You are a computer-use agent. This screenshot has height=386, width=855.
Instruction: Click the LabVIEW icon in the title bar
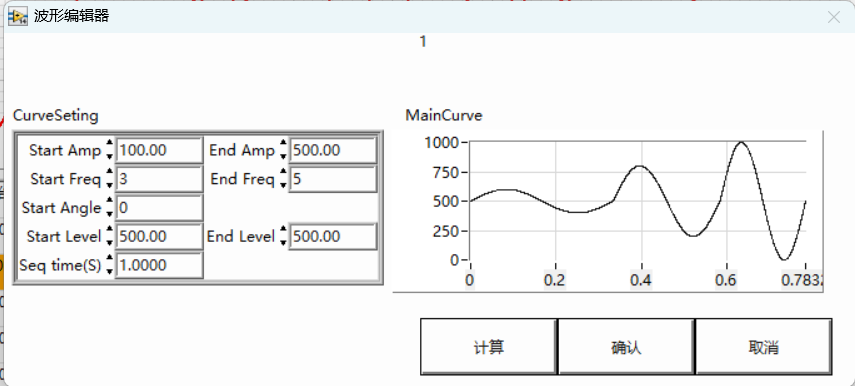click(x=17, y=17)
